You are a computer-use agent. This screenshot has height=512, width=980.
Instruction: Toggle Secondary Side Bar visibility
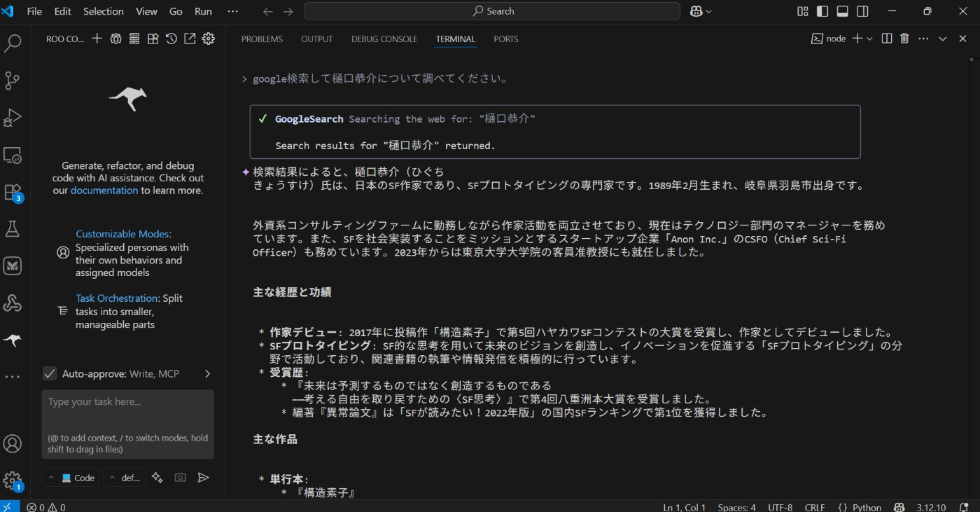862,11
